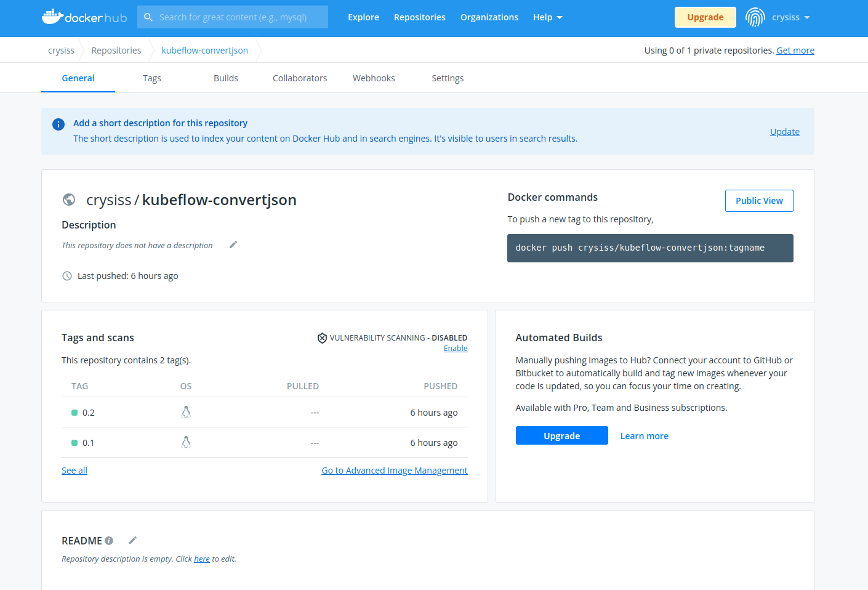Go to Repositories in top navigation
Viewport: 868px width, 590px height.
420,17
